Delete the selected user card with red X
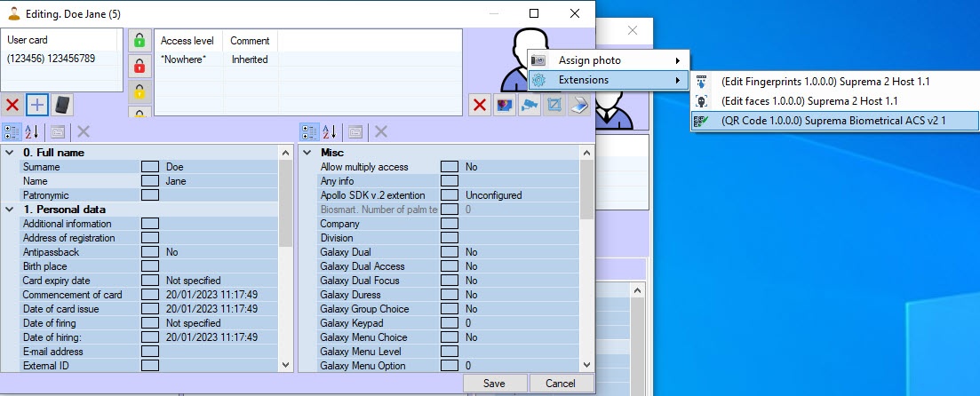The image size is (980, 396). click(x=12, y=105)
